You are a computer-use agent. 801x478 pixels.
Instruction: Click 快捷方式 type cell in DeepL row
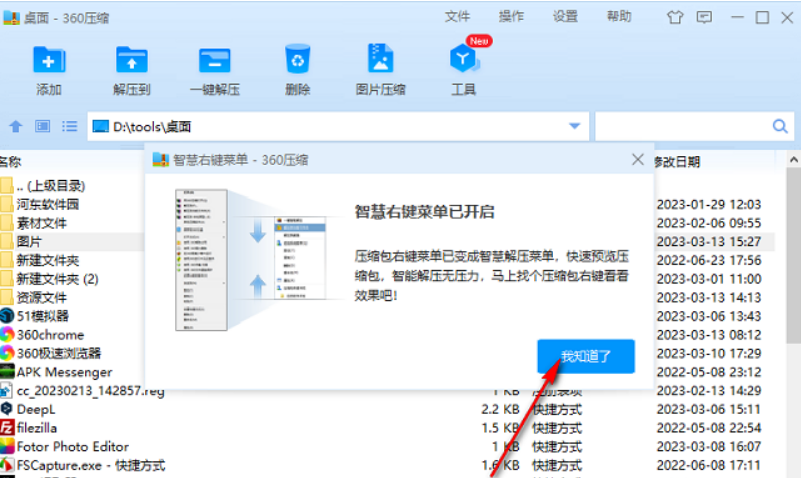[x=557, y=409]
